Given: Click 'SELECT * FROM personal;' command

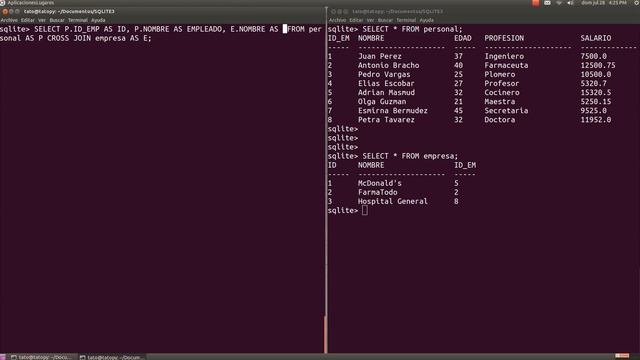Looking at the screenshot, I should point(412,29).
